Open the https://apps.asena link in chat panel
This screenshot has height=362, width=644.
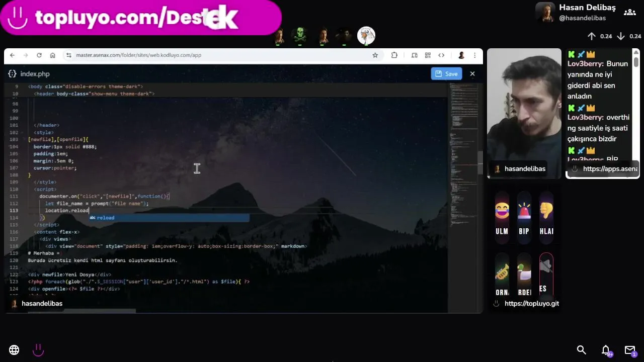coord(610,169)
